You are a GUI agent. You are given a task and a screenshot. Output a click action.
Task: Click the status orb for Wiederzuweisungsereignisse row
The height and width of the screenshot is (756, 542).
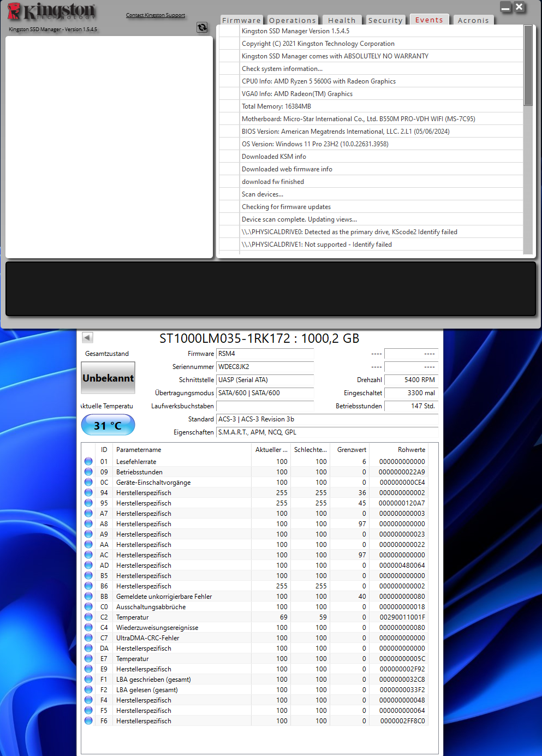pyautogui.click(x=88, y=627)
